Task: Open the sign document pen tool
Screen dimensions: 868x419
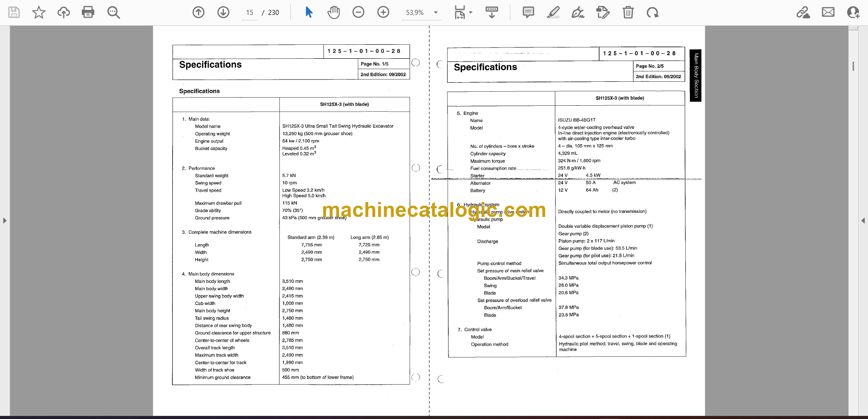Action: point(578,12)
